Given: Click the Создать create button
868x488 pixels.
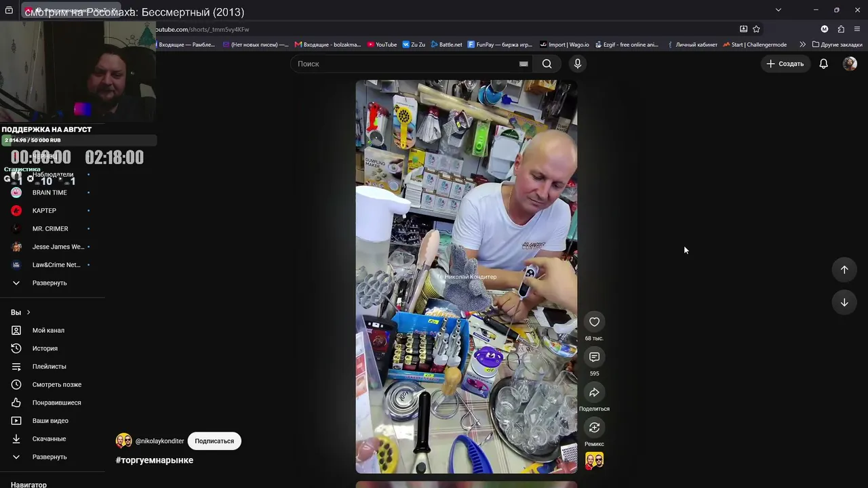Looking at the screenshot, I should (785, 64).
